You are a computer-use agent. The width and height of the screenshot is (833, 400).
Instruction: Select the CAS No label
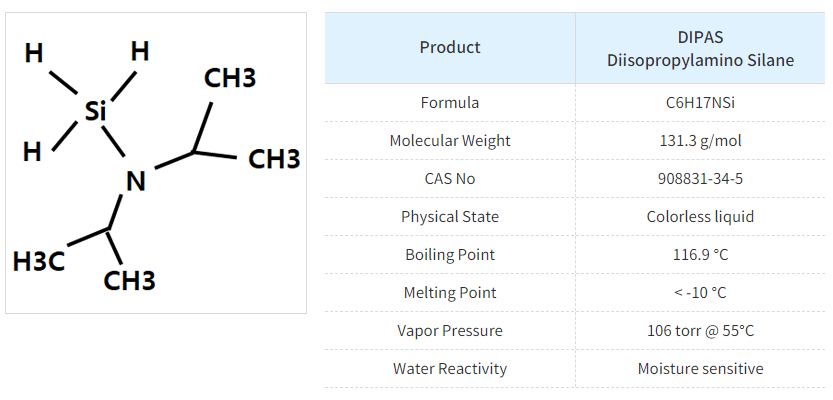(x=450, y=179)
